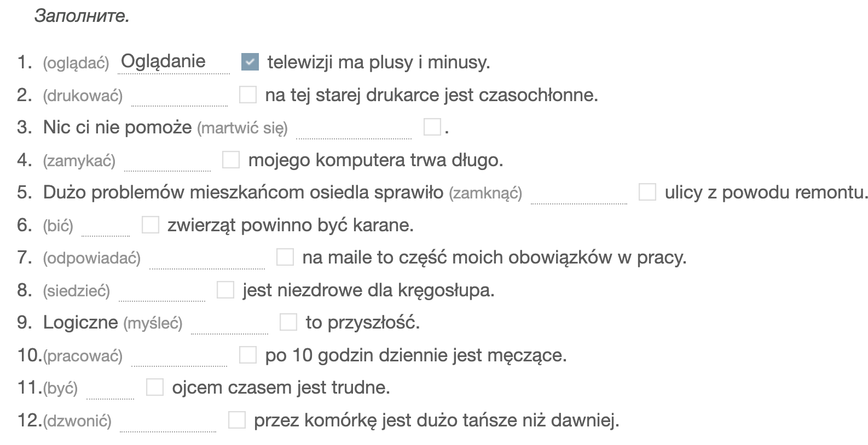
Task: Click the blank field after (odpowiadać)
Action: (x=207, y=257)
